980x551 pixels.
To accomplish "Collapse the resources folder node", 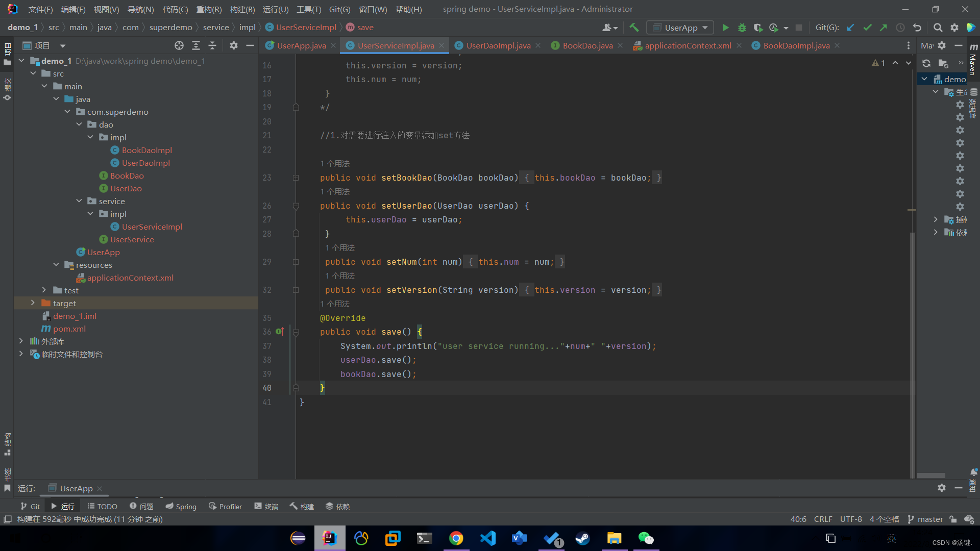I will (56, 265).
